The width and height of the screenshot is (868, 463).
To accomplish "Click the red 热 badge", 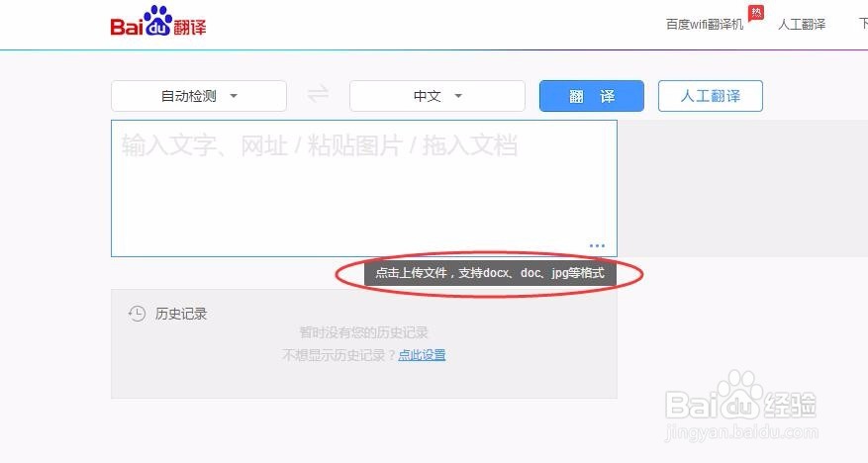I will click(x=756, y=13).
